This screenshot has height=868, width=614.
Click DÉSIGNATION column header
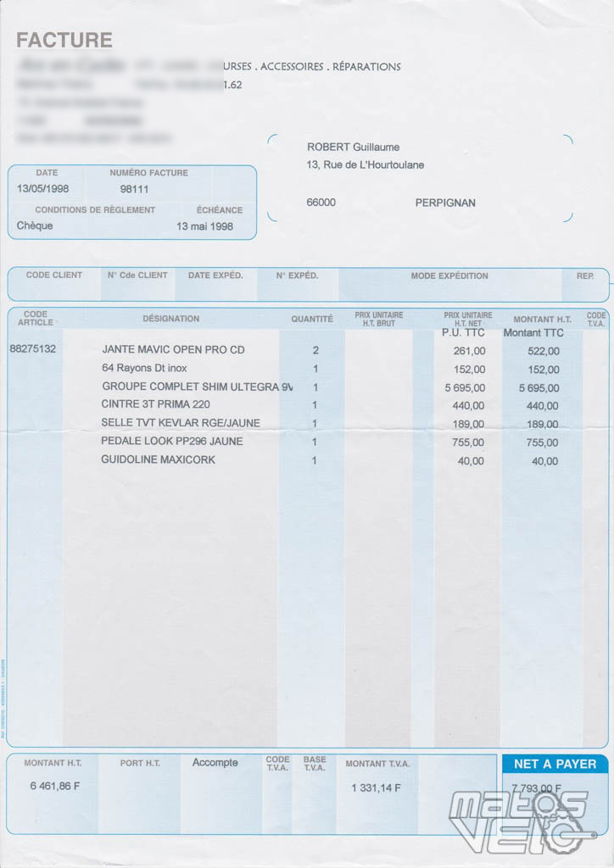click(x=171, y=319)
